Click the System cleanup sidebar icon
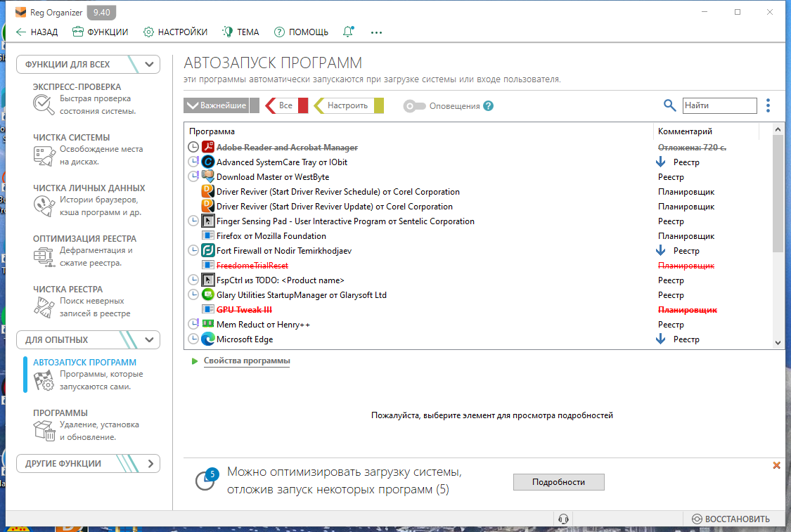The image size is (791, 532). (x=44, y=155)
